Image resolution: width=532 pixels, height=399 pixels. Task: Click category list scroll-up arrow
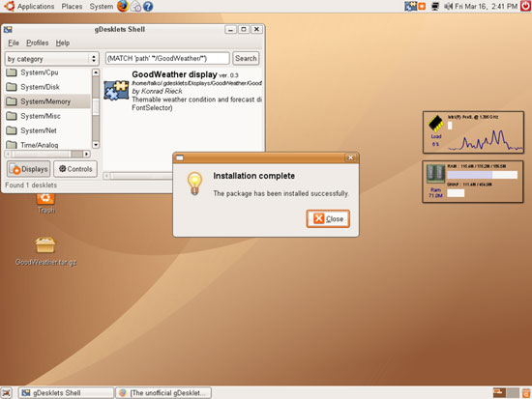96,72
